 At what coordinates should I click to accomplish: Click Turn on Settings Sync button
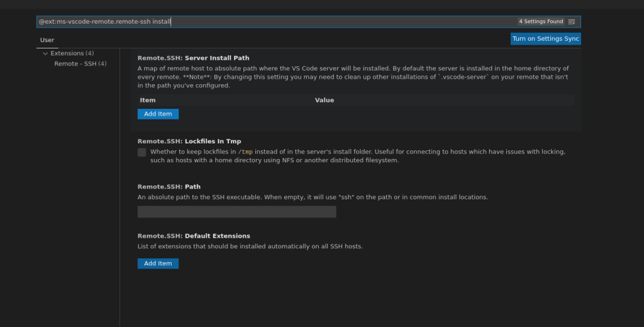[x=545, y=39]
